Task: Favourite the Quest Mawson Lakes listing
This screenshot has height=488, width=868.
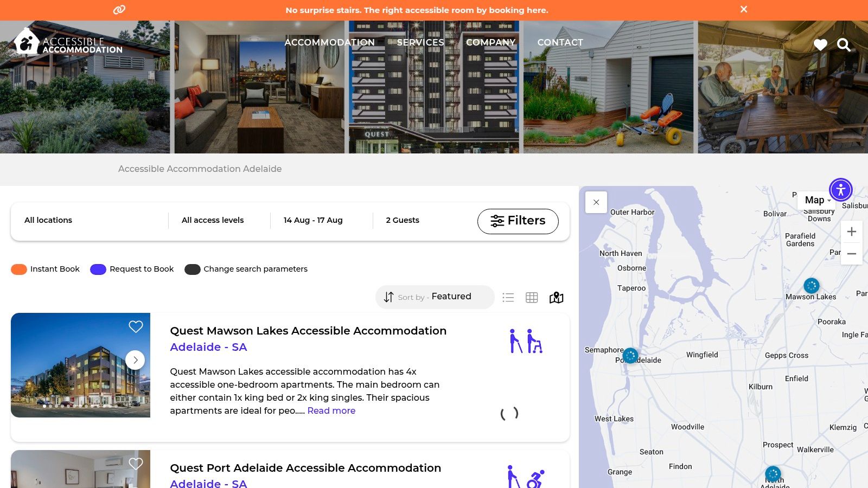Action: [136, 326]
